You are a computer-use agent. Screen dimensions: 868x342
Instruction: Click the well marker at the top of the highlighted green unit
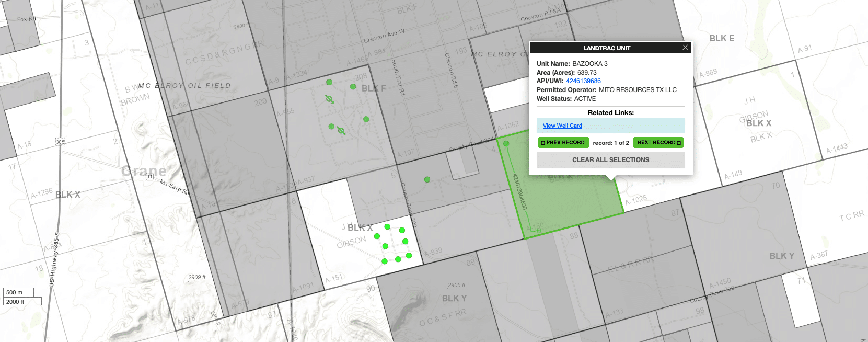click(x=506, y=143)
